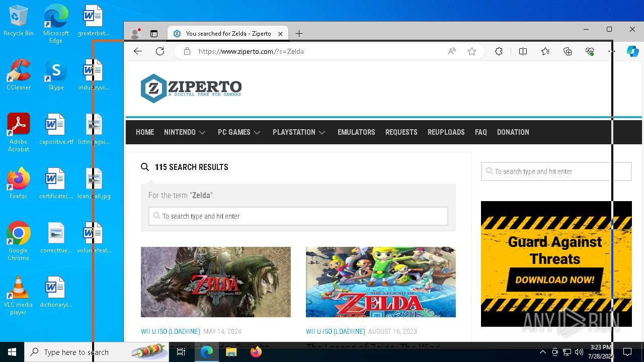Viewport: 644px width, 362px height.
Task: Select Recycle Bin desktop icon
Action: tap(19, 21)
